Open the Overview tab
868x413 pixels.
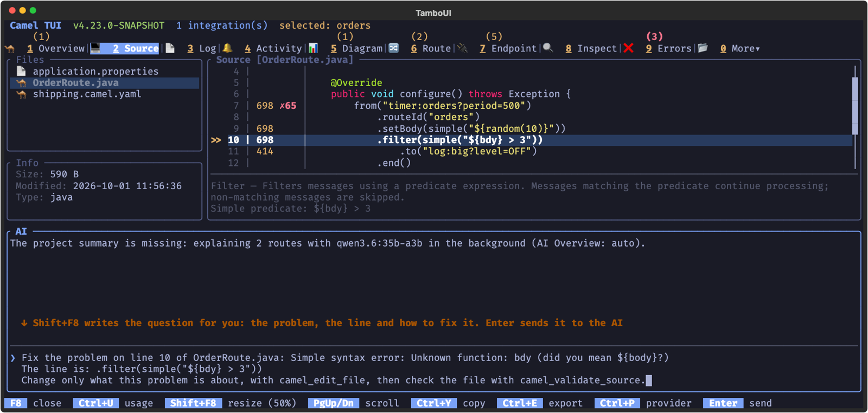point(56,48)
